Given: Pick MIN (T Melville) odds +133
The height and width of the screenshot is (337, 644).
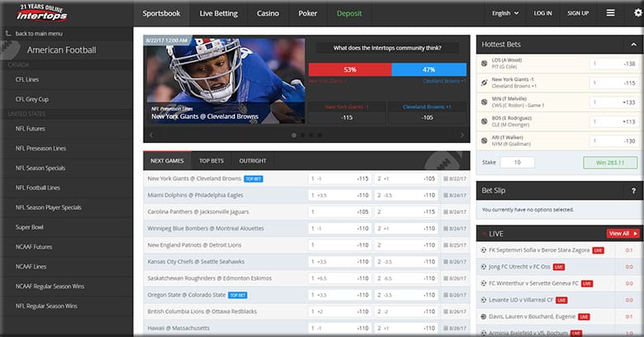Looking at the screenshot, I should coord(613,102).
